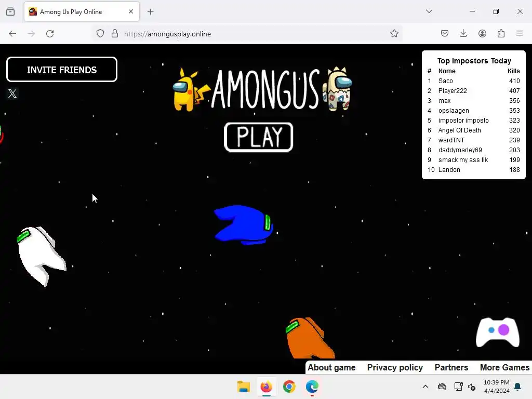Open the Partners link
Viewport: 532px width, 399px height.
tap(451, 367)
